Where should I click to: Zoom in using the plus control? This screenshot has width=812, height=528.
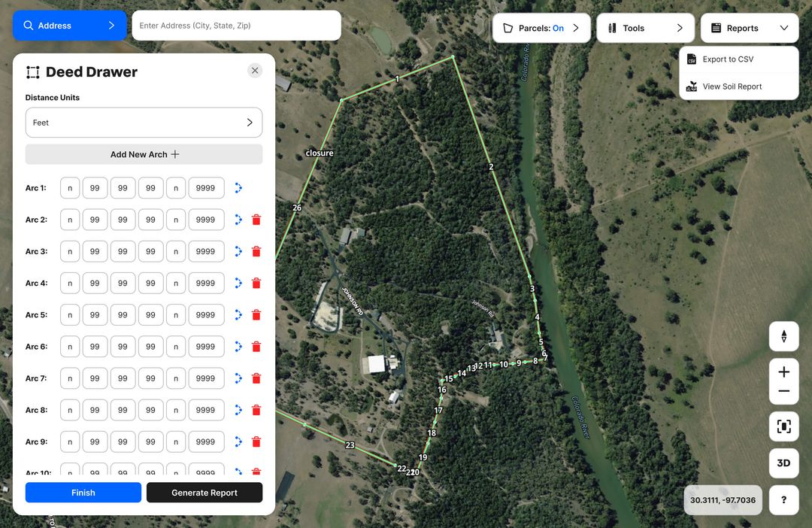(x=783, y=372)
